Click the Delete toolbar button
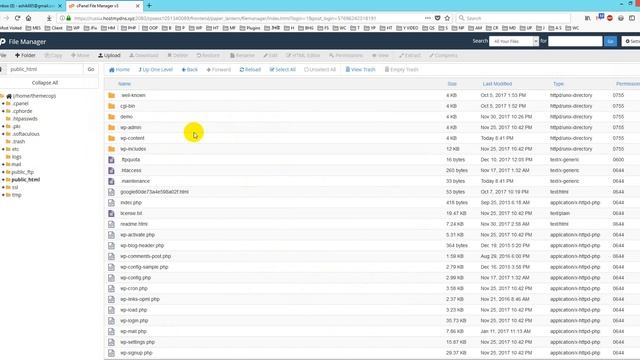Viewport: 640px width, 360px height. [x=178, y=55]
